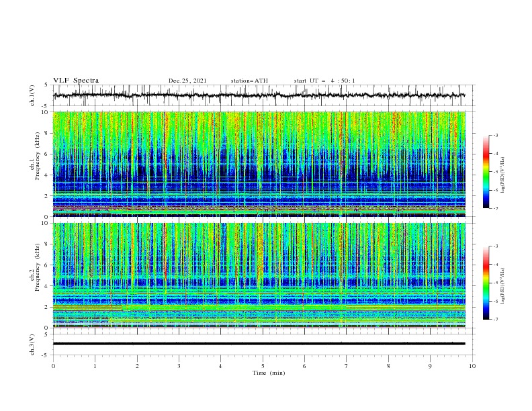The image size is (532, 411).
Task: Click the ch.3 flat voltage trace
Action: click(x=259, y=344)
